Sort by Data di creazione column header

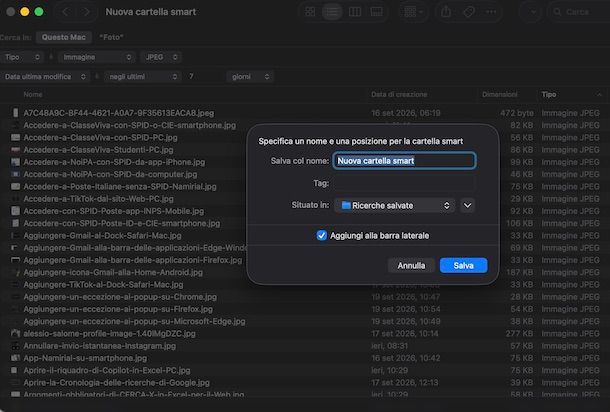point(399,94)
